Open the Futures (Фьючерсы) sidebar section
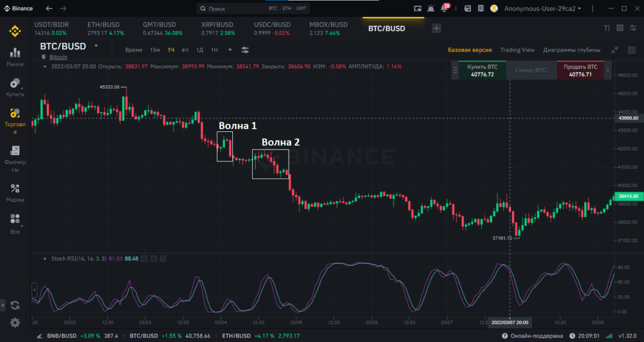This screenshot has width=644, height=342. (15, 158)
